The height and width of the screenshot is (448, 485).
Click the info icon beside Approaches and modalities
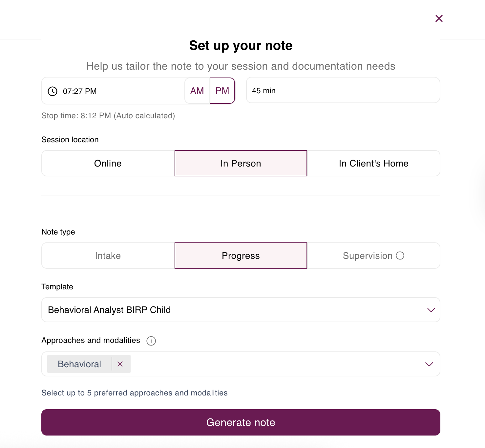[151, 341]
